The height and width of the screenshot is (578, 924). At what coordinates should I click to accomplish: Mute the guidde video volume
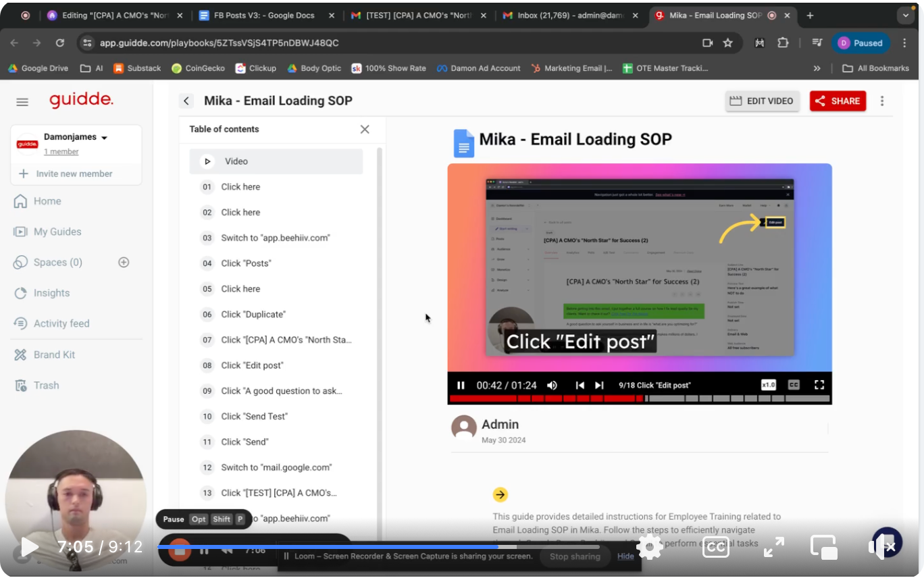tap(552, 385)
